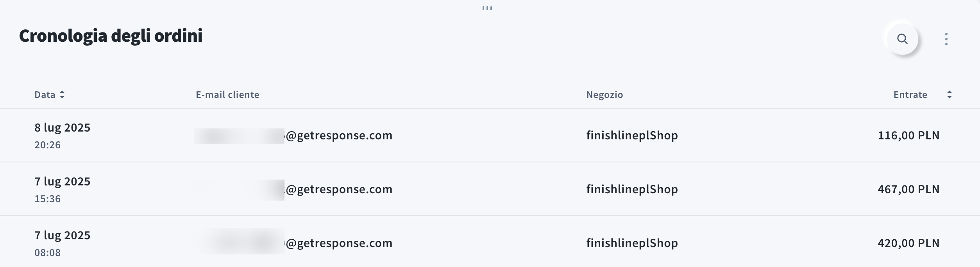Sort orders by Data column arrows
The height and width of the screenshot is (267, 980).
tap(62, 94)
